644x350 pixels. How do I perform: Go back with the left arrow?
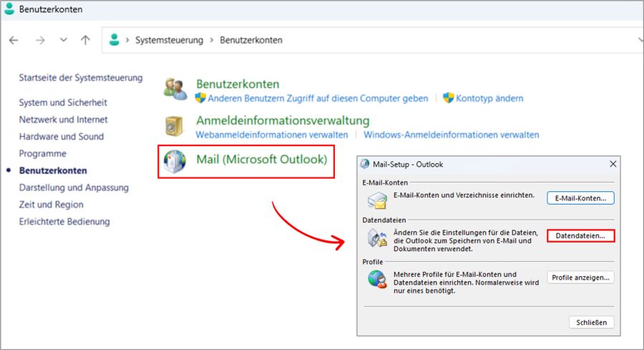click(x=14, y=40)
